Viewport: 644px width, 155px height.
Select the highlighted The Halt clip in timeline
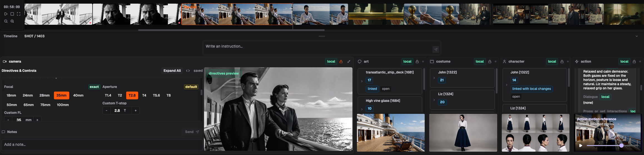[237, 14]
